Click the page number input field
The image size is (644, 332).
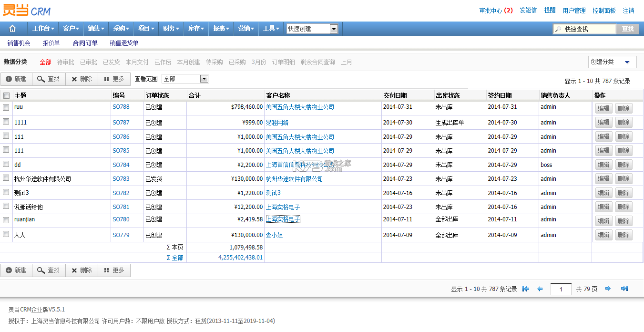pos(561,289)
